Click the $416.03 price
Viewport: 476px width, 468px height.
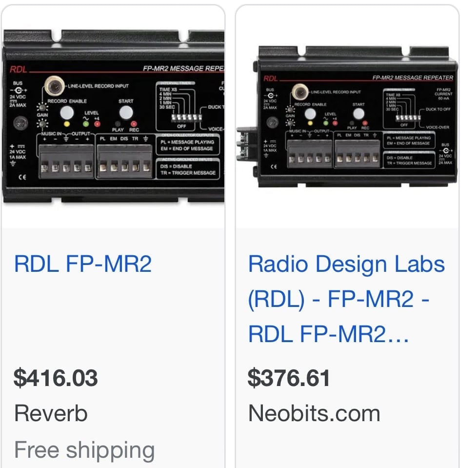click(x=56, y=378)
